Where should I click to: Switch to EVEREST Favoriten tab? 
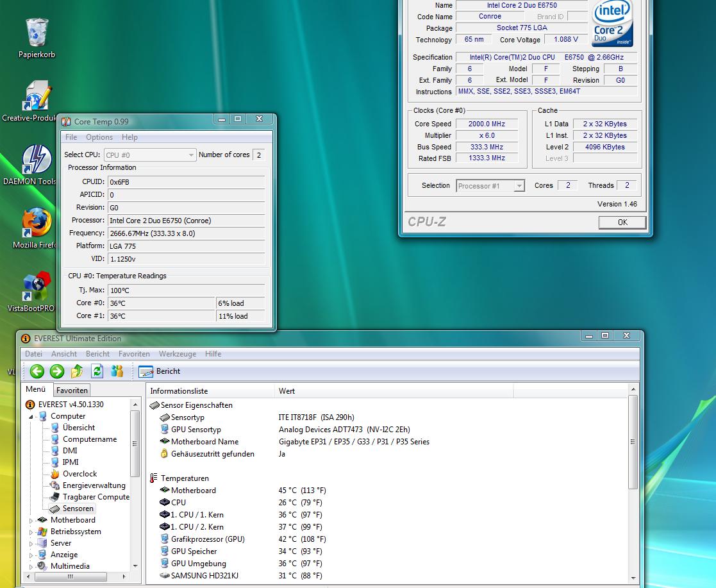pos(72,390)
